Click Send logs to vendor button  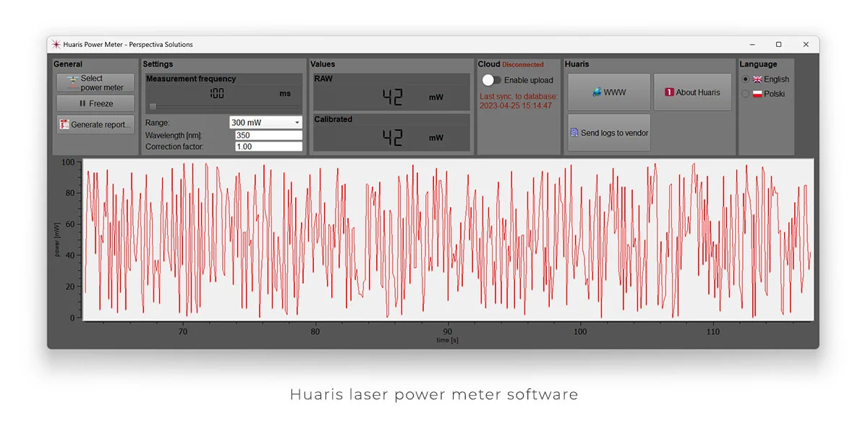[x=609, y=133]
